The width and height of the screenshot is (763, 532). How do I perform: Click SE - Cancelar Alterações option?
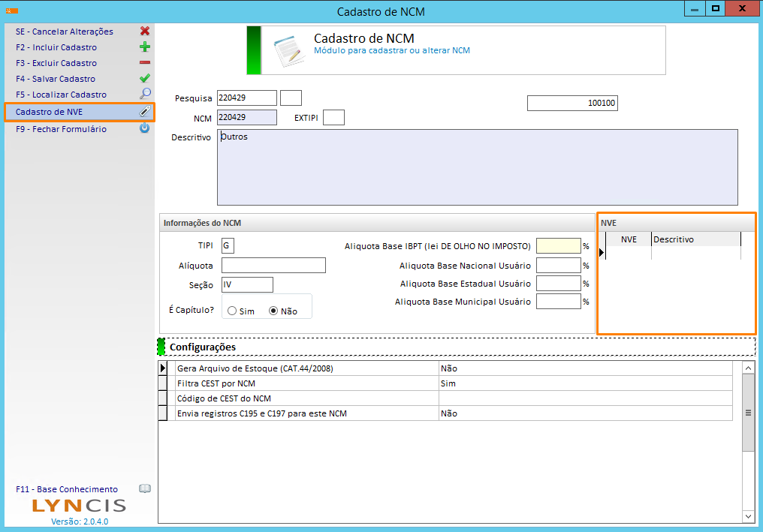tap(65, 32)
